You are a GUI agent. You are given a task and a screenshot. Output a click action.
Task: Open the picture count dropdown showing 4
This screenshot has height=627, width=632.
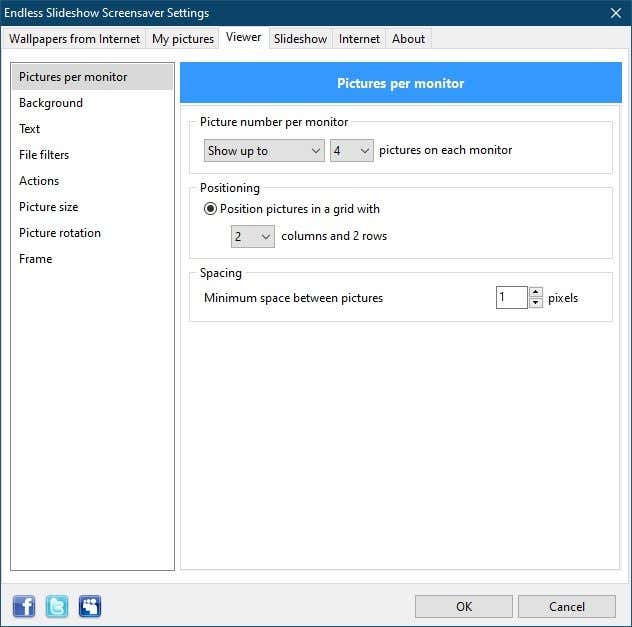[x=351, y=151]
